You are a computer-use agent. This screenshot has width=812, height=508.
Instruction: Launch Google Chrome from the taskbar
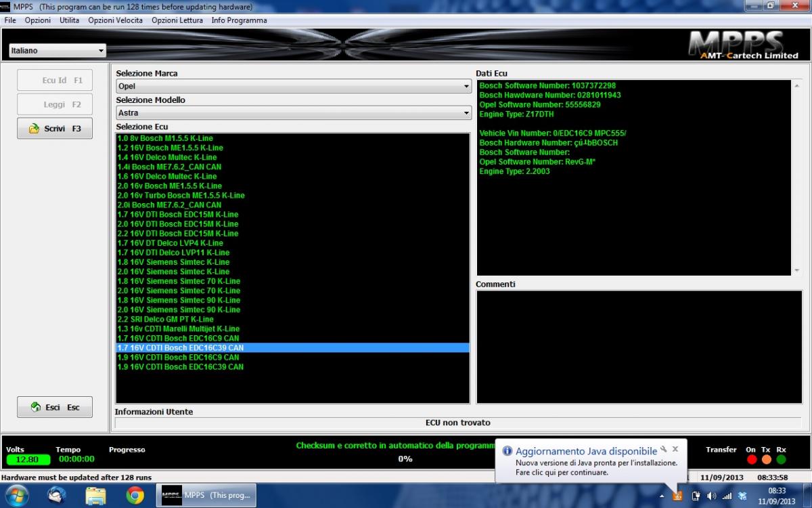pyautogui.click(x=135, y=496)
